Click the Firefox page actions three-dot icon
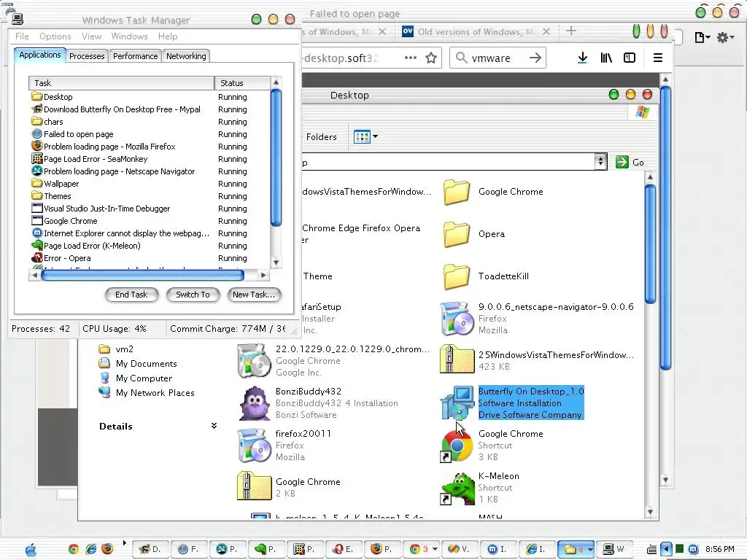Screen dimensions: 747x560 [410, 58]
